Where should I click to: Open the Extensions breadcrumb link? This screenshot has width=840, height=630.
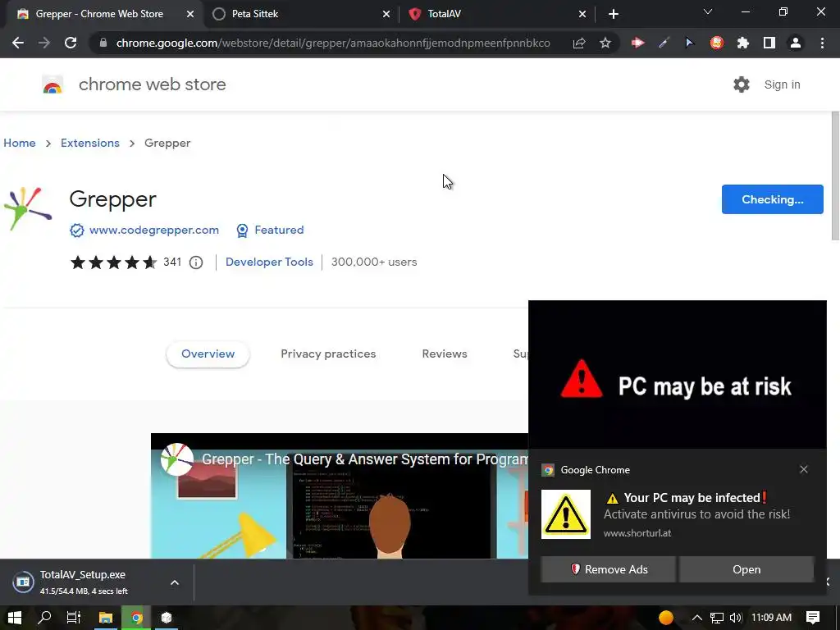[x=90, y=143]
